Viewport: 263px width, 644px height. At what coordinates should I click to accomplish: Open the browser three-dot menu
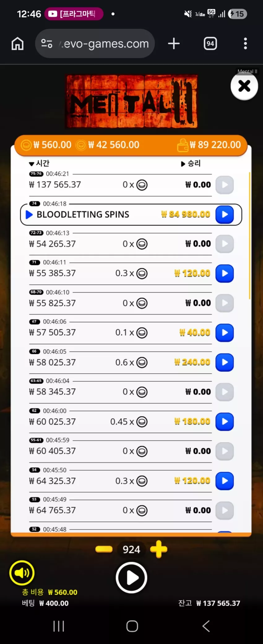click(x=245, y=43)
